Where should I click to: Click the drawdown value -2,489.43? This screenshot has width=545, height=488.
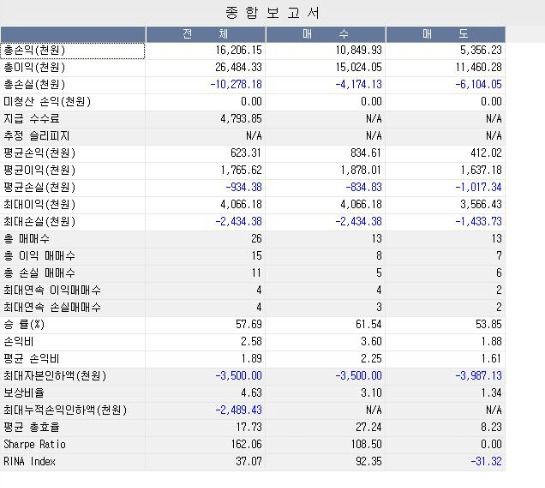[239, 410]
